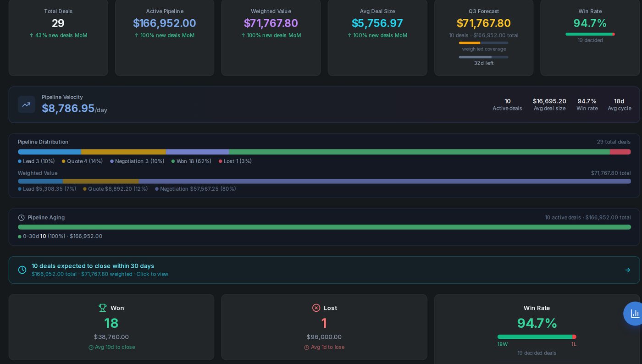Click the Q3 Forecast weighted coverage bar
The image size is (642, 364).
[484, 43]
